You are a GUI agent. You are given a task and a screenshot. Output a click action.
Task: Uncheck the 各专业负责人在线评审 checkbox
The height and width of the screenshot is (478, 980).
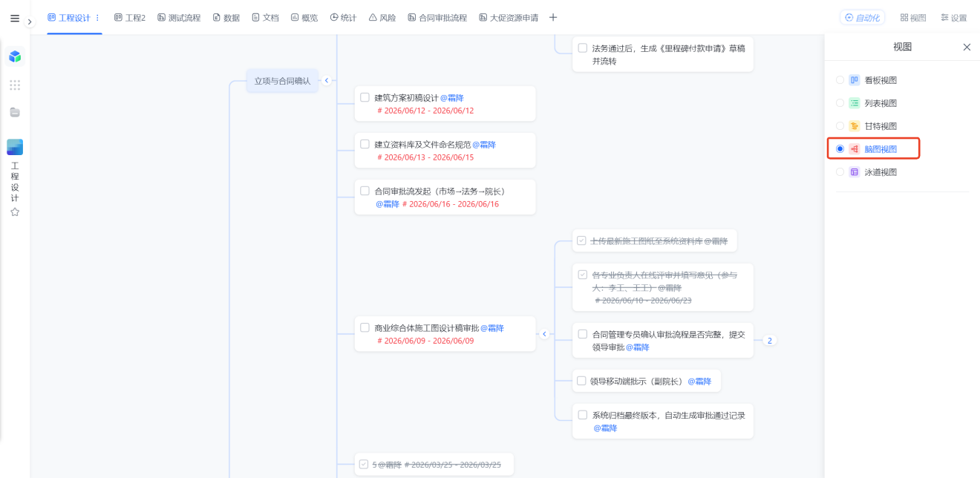583,275
